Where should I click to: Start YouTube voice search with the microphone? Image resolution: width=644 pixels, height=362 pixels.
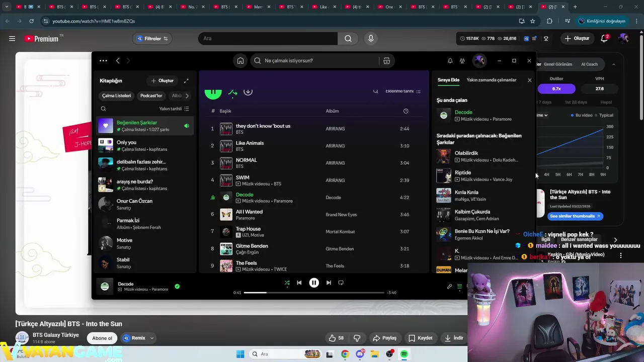coord(371,39)
